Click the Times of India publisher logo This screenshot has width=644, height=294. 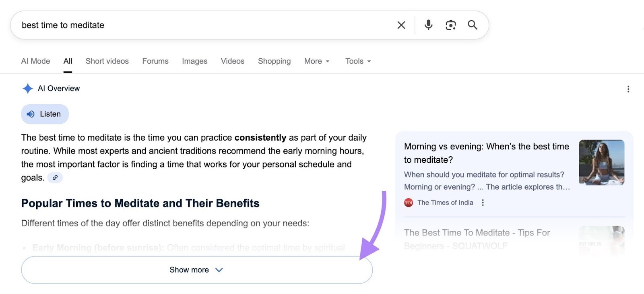[408, 203]
